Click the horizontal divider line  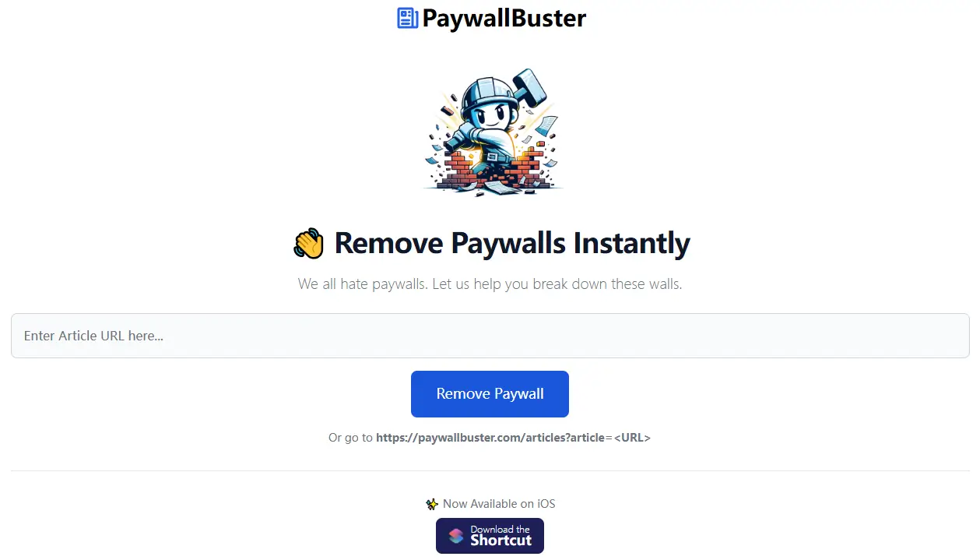[x=490, y=470]
